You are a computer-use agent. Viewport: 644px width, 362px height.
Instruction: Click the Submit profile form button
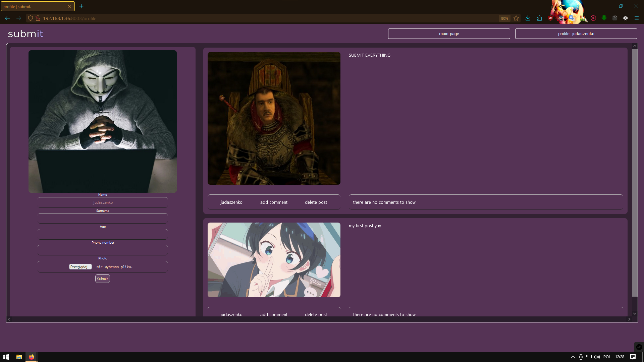pos(102,279)
